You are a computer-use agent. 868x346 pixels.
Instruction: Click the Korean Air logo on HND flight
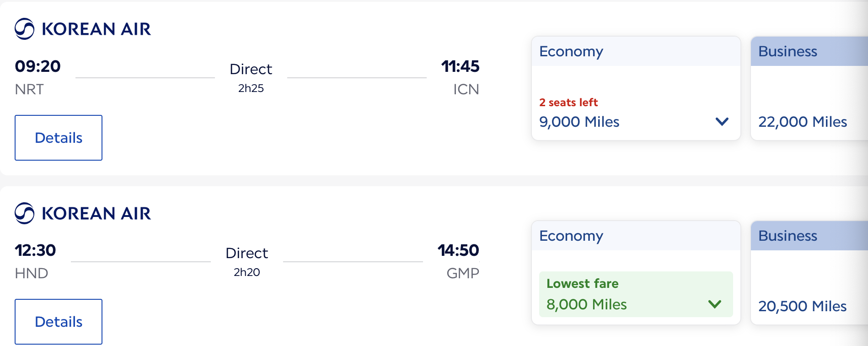(83, 213)
